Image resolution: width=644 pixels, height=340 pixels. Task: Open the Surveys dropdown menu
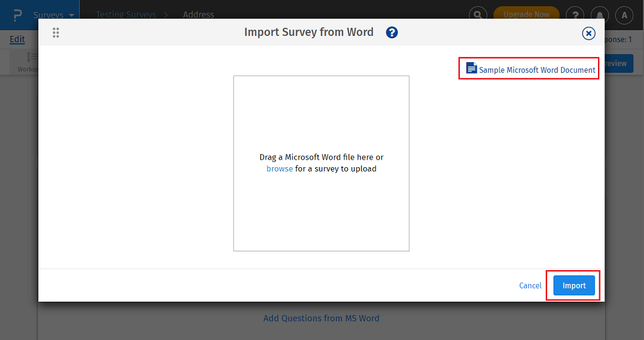point(54,14)
